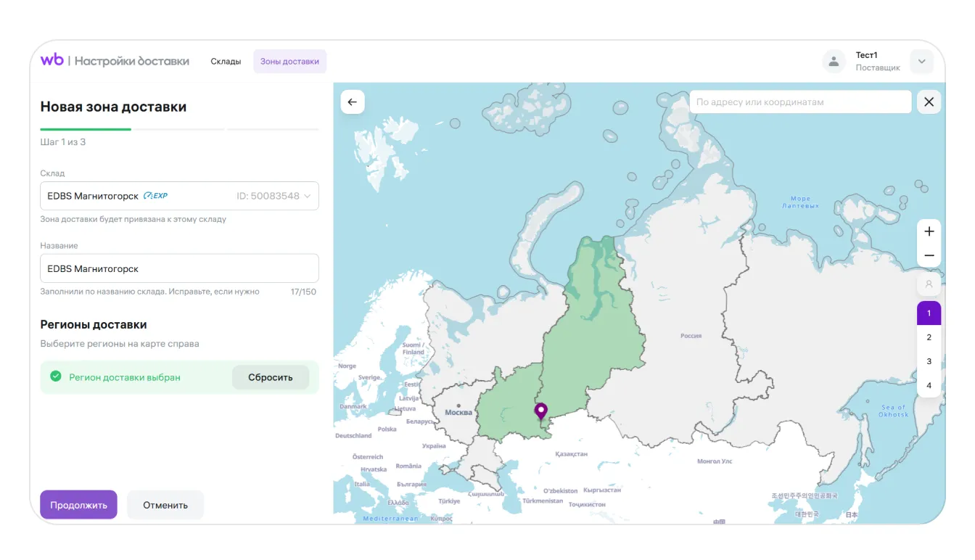The height and width of the screenshot is (560, 975).
Task: Click the WB logo in header
Action: pos(52,60)
